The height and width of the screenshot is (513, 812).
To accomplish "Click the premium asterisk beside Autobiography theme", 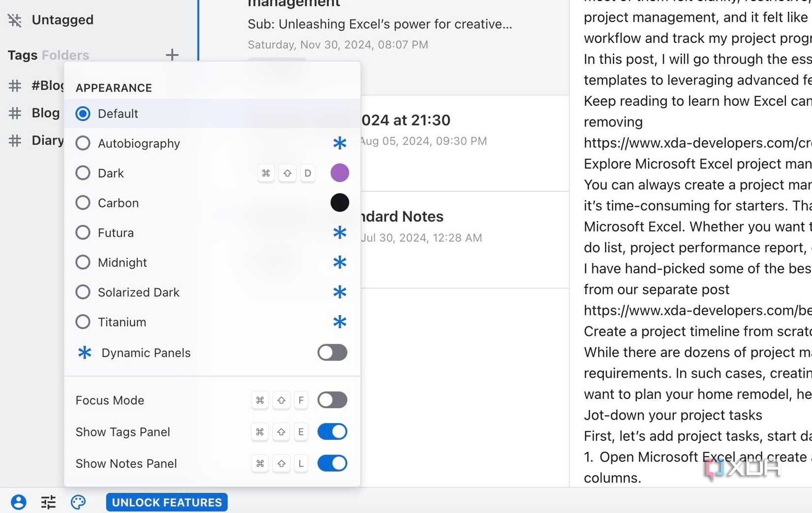I will pos(340,143).
